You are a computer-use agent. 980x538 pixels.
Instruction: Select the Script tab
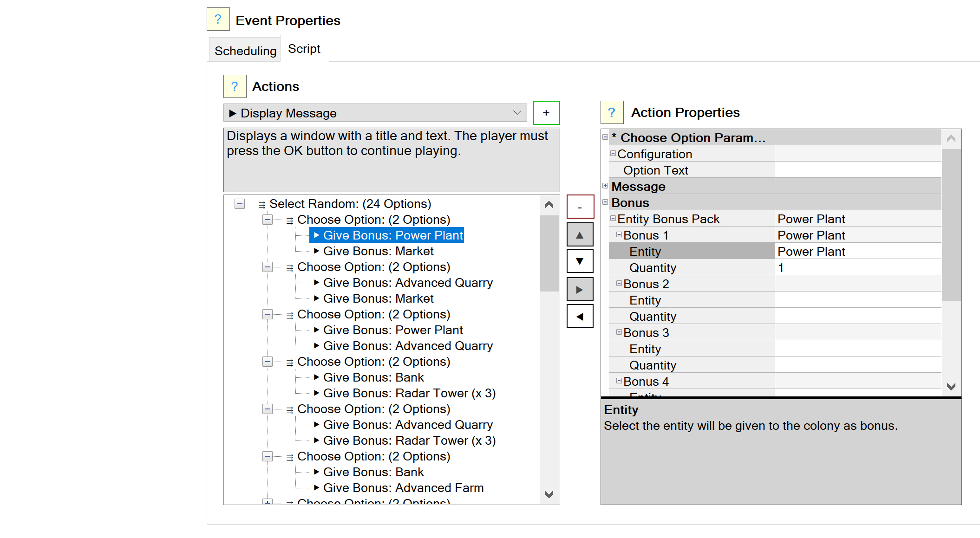click(304, 49)
